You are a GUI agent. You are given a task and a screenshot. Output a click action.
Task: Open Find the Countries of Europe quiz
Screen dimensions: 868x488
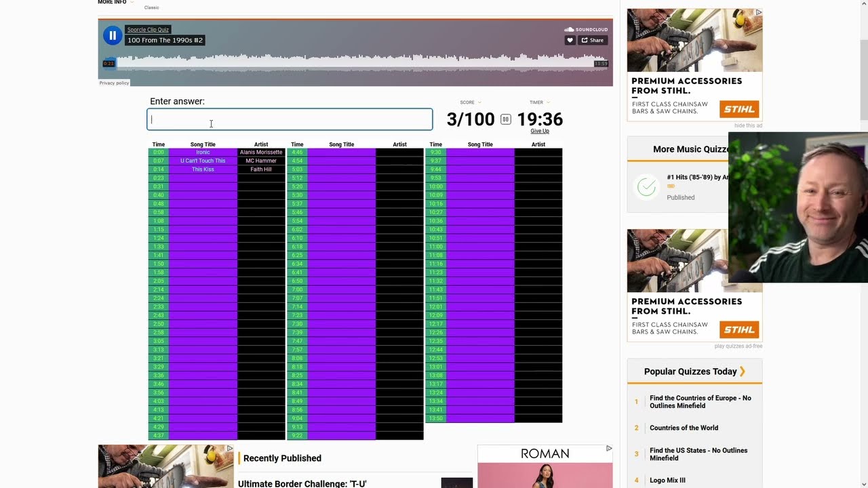click(701, 402)
